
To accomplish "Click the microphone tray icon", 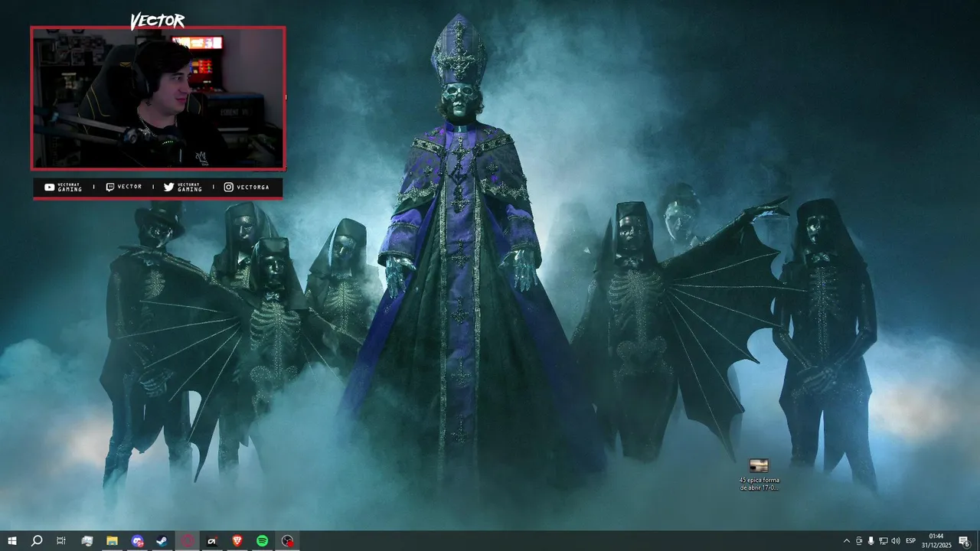I will [871, 541].
